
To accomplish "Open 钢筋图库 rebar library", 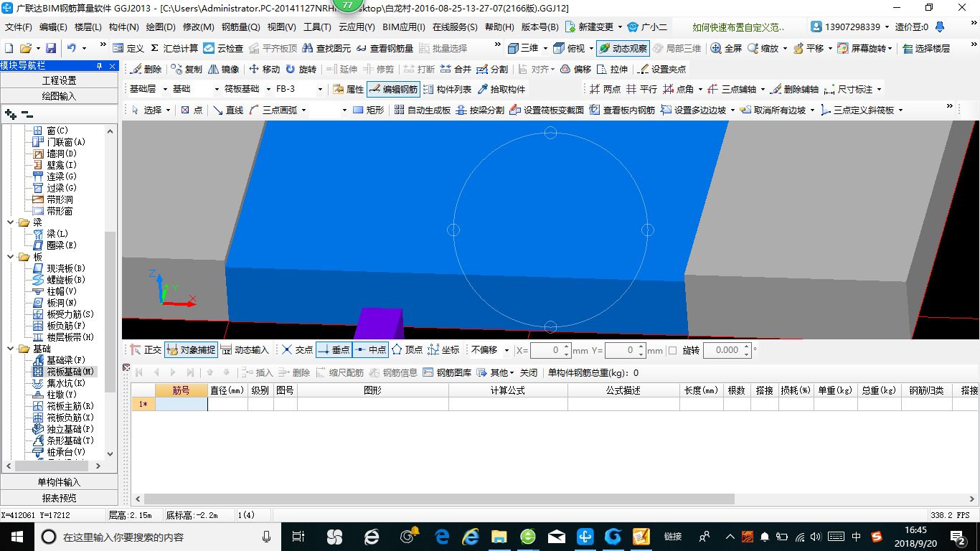I will tap(448, 372).
